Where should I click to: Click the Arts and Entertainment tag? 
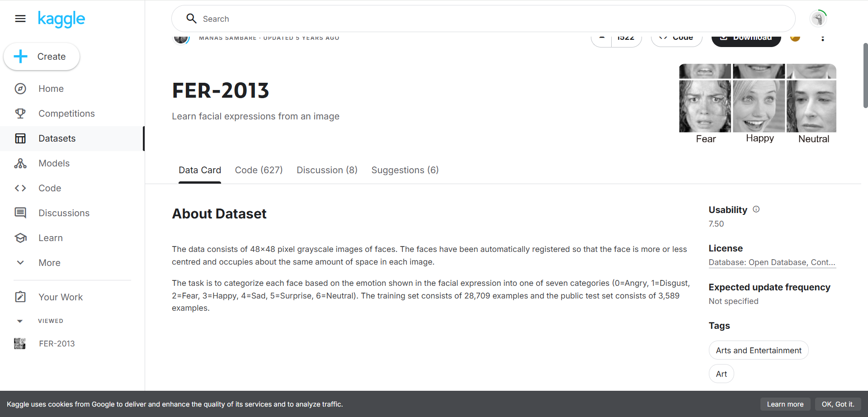pyautogui.click(x=759, y=351)
